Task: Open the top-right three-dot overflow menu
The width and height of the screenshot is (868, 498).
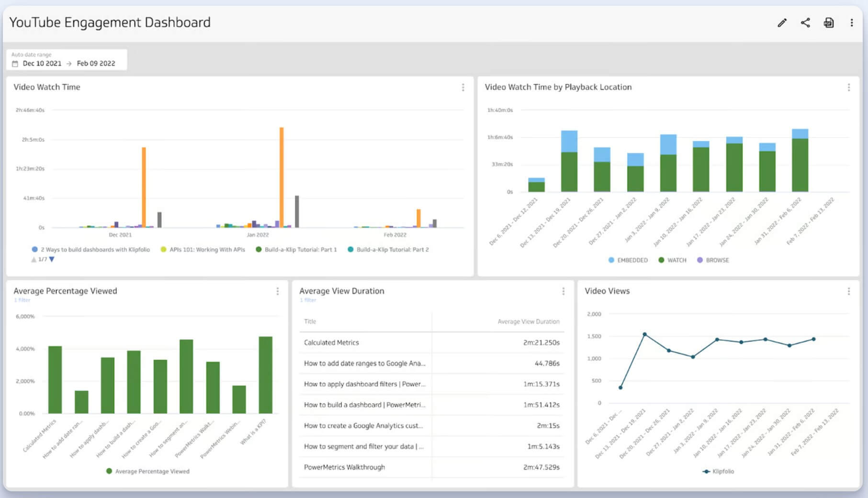Action: pos(852,23)
